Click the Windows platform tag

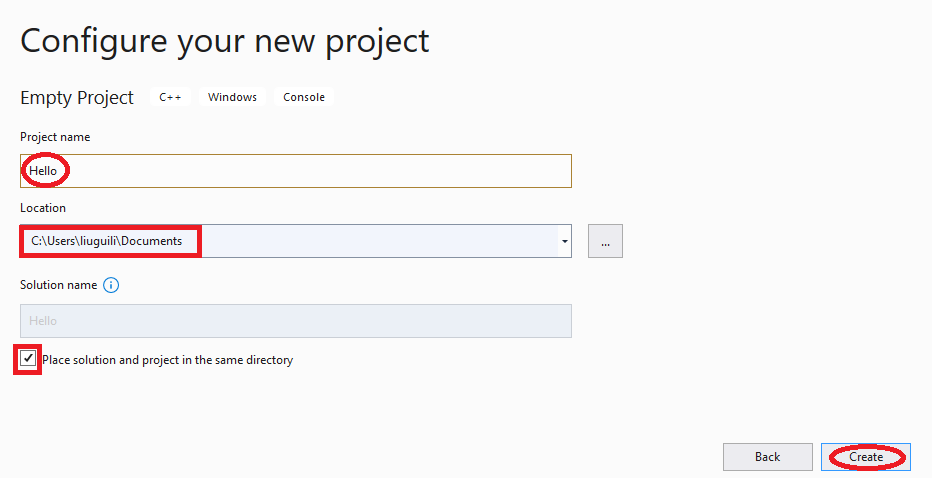(232, 97)
